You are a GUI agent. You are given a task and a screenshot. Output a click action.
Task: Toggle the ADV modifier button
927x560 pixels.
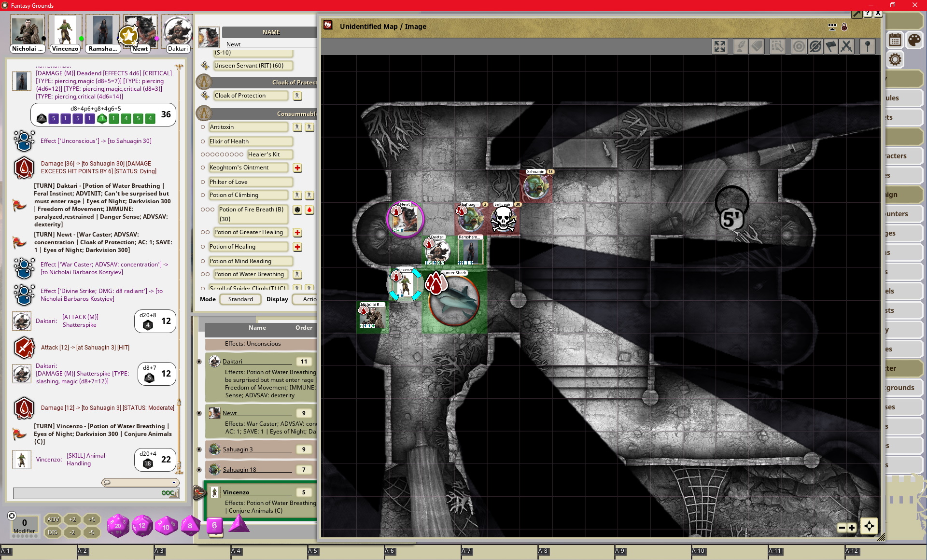tap(53, 519)
